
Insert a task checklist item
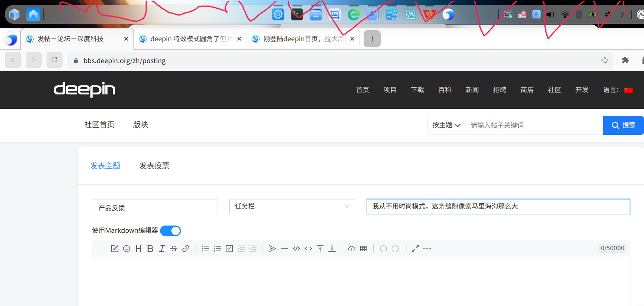(x=229, y=249)
